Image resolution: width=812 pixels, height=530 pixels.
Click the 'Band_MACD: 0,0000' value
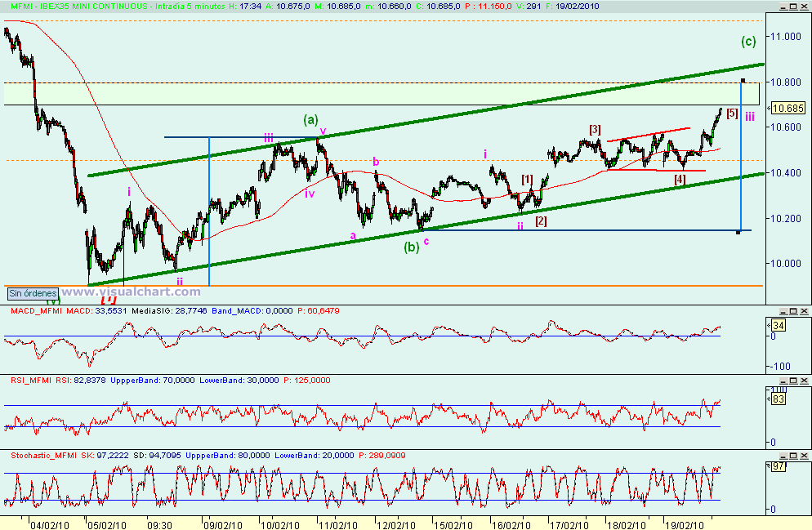pyautogui.click(x=252, y=311)
